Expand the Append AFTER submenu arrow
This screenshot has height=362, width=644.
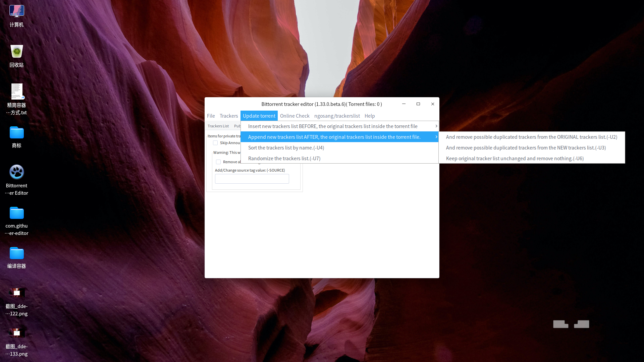pos(436,137)
